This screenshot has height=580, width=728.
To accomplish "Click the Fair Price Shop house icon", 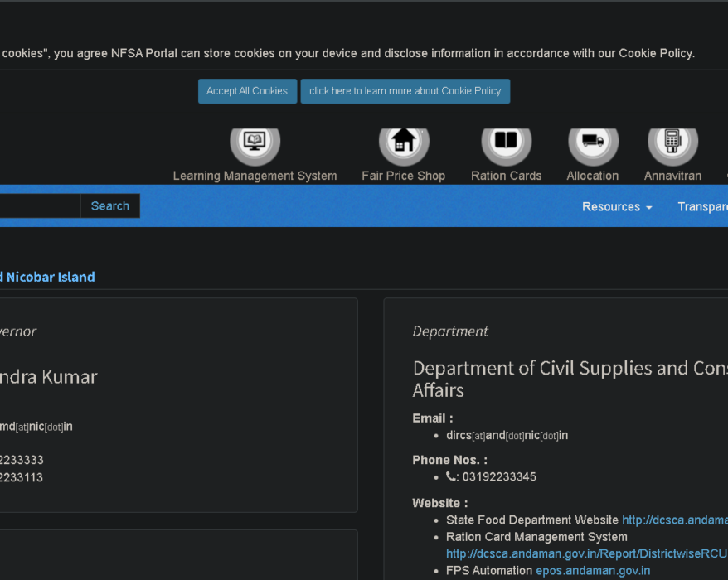I will (x=403, y=142).
